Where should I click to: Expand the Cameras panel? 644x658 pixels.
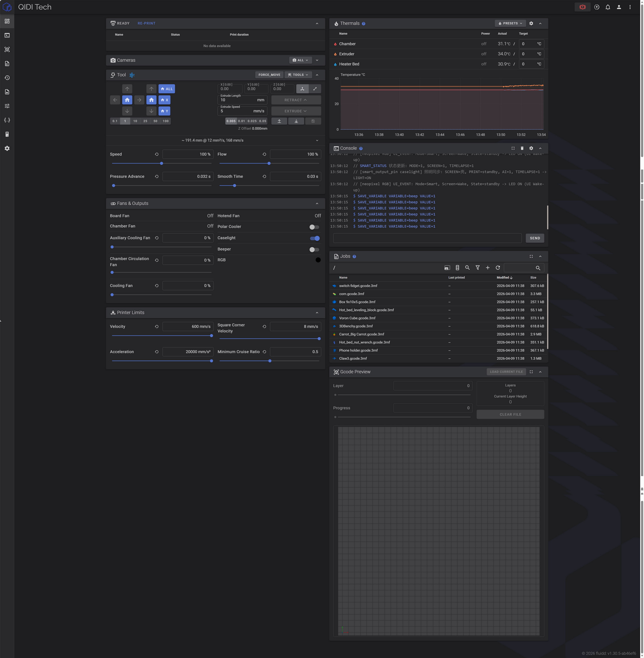click(x=317, y=60)
